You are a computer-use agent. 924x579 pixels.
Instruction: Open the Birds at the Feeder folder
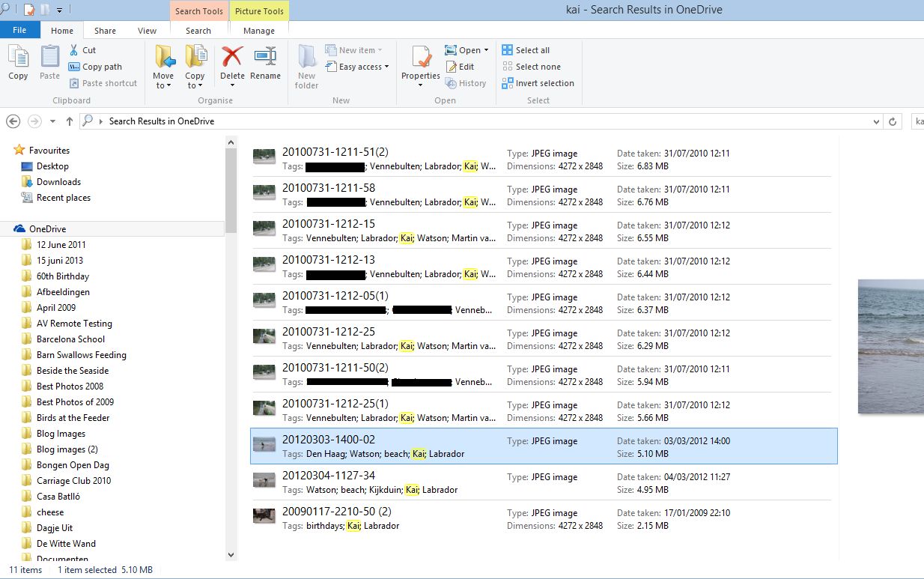pyautogui.click(x=66, y=418)
